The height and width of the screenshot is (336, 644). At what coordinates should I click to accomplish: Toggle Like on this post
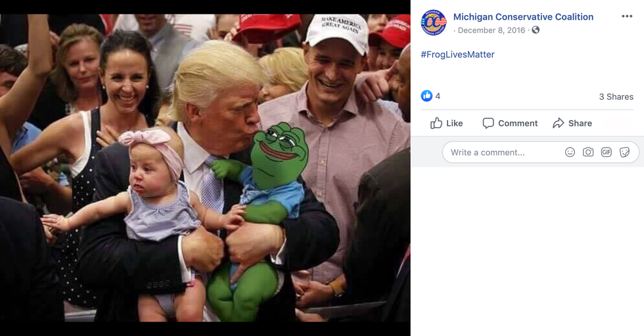click(447, 123)
